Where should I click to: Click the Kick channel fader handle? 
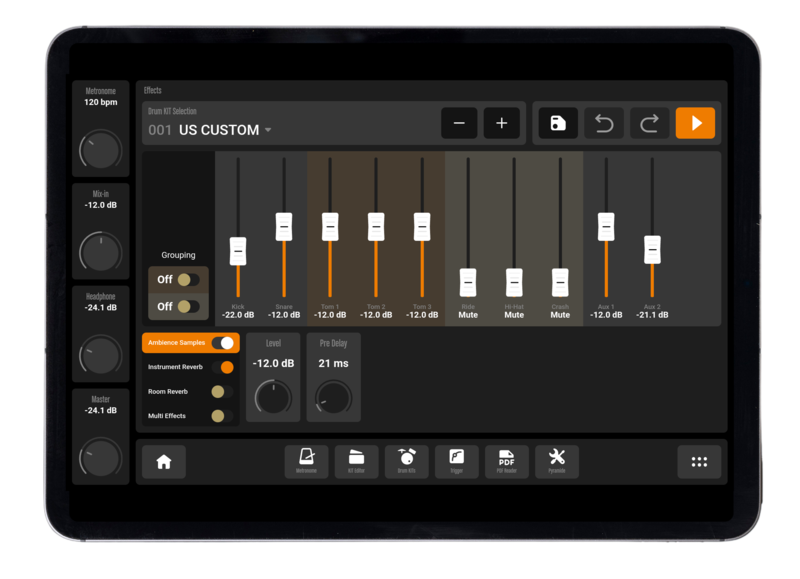(x=238, y=251)
